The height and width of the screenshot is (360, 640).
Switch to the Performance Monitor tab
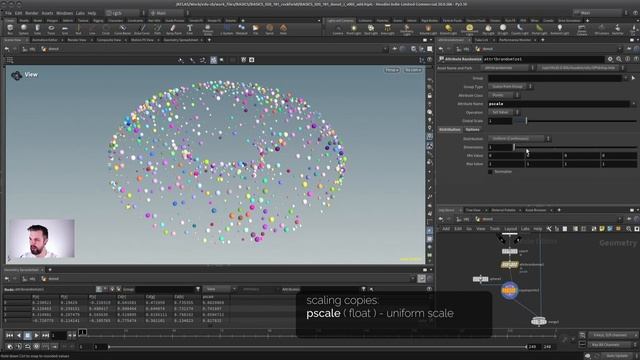coord(515,40)
